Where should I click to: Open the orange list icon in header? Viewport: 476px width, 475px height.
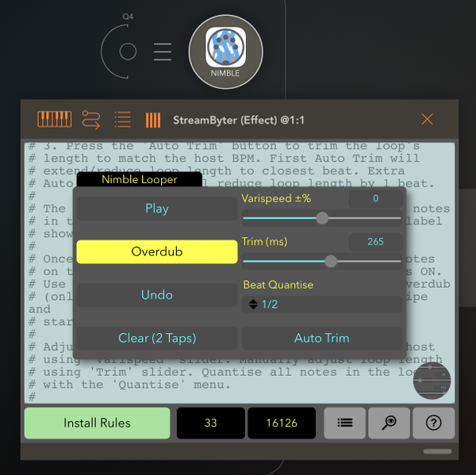(123, 119)
